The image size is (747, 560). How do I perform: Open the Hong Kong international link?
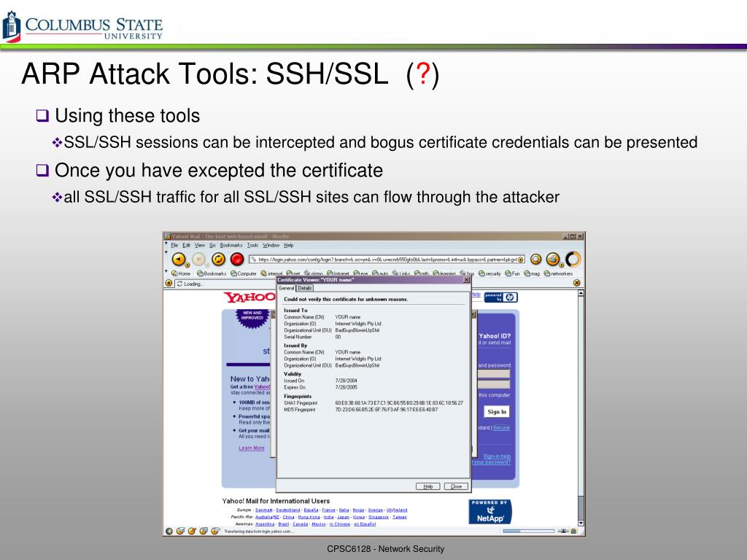(x=308, y=517)
